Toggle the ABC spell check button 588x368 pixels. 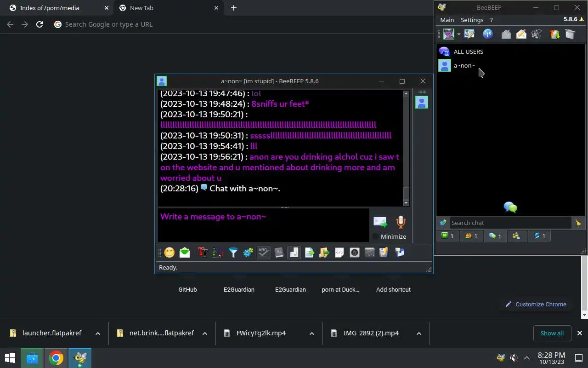pos(263,253)
